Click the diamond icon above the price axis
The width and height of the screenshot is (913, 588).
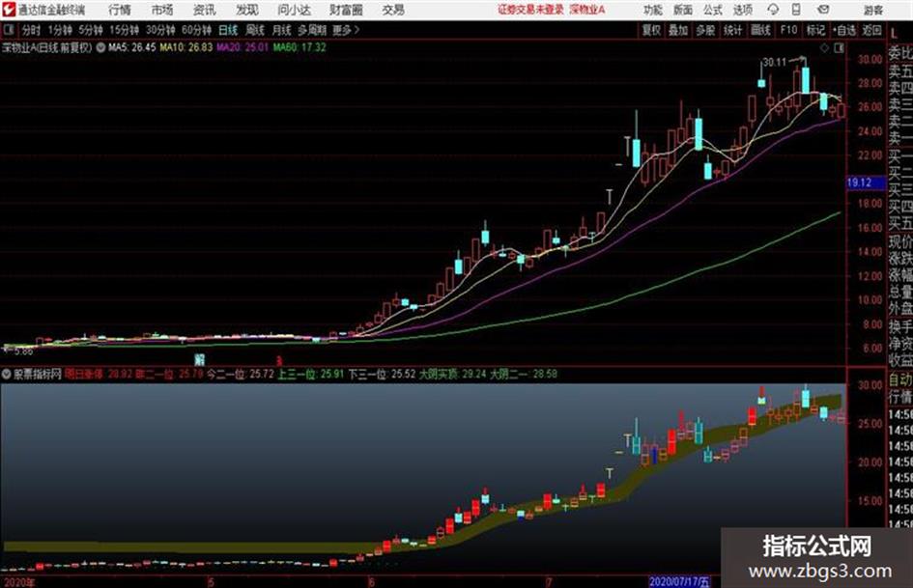[x=824, y=48]
